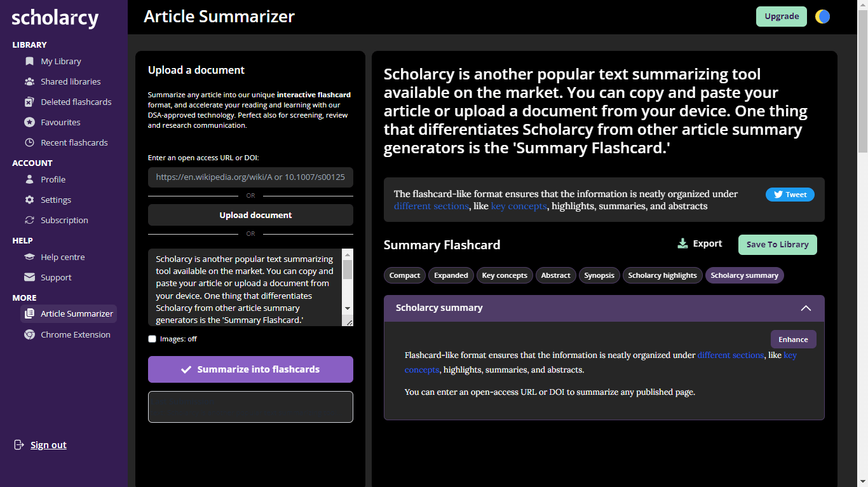
Task: Click the 'Article Summarizer' page title
Action: [219, 17]
